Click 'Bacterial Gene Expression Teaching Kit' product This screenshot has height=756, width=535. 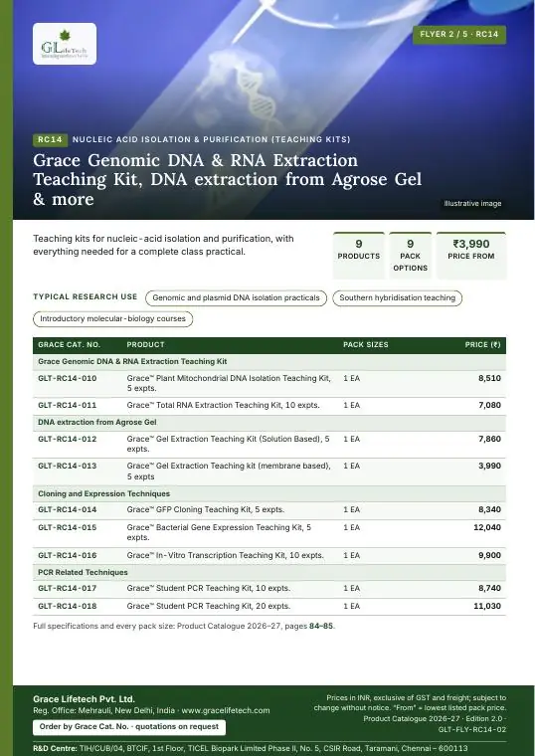pyautogui.click(x=220, y=533)
